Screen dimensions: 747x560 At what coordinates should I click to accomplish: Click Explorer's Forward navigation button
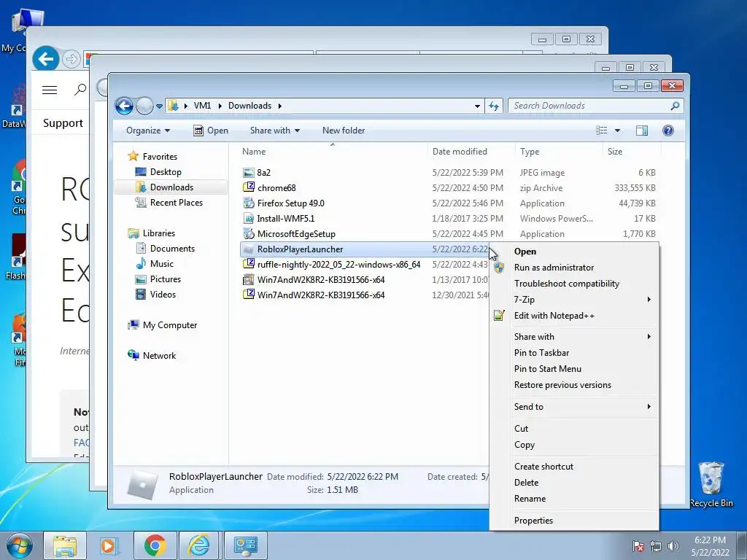tap(144, 106)
